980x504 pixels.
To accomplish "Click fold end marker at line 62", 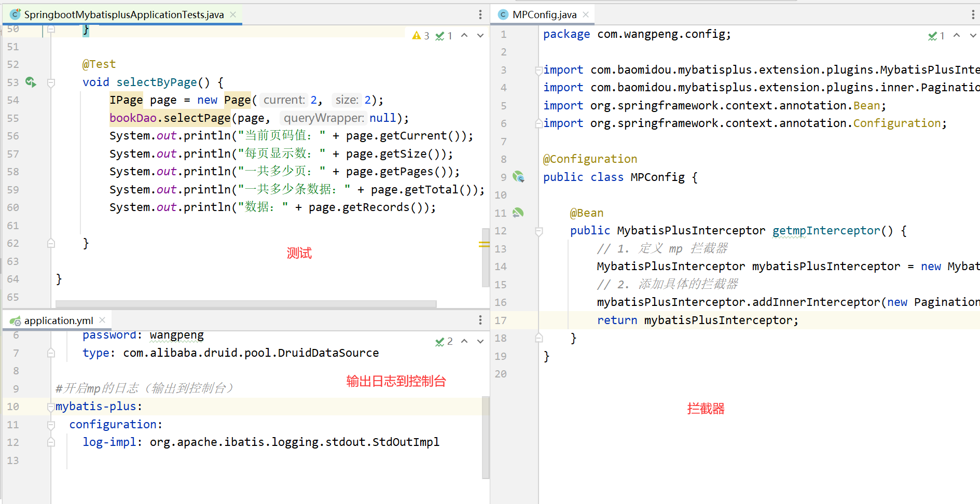I will pos(51,243).
